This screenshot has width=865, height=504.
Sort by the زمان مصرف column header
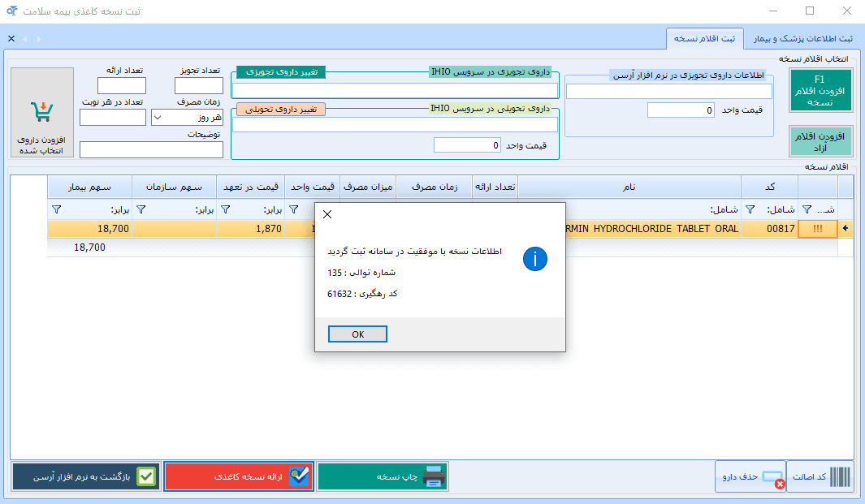click(x=435, y=187)
